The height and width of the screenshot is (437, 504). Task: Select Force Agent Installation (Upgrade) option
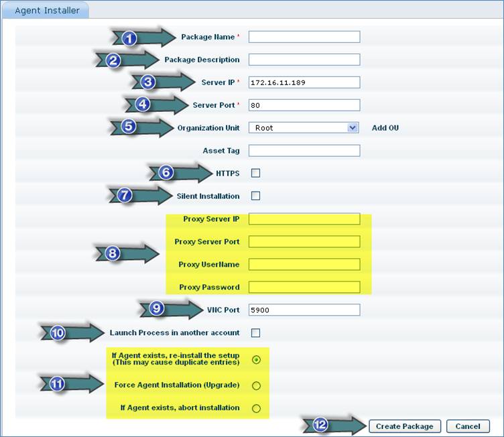(256, 385)
